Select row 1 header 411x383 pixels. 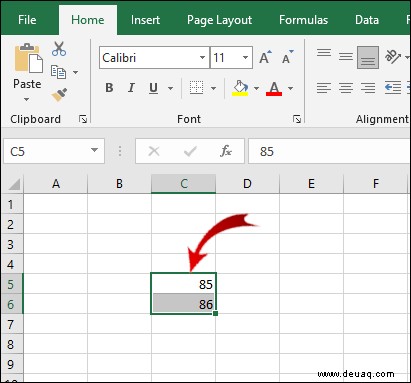tap(11, 204)
